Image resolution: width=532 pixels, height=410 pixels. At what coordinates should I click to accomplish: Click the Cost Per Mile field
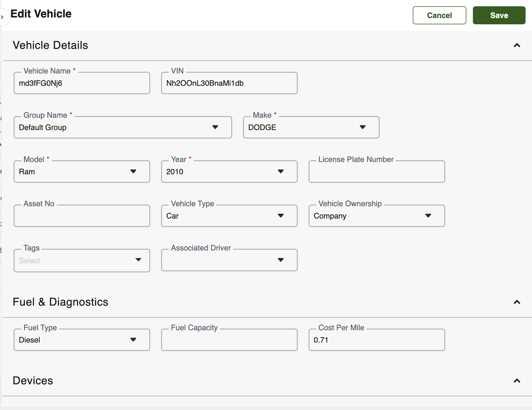(376, 340)
